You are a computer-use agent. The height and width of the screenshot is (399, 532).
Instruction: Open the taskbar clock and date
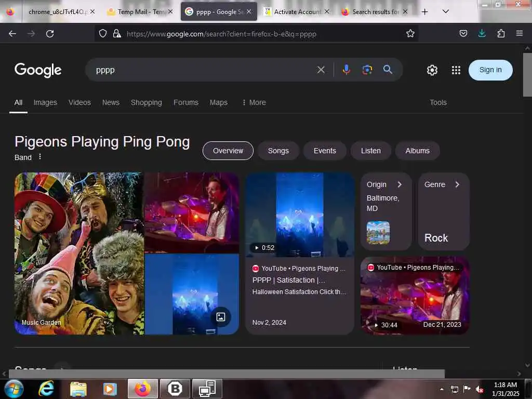coord(505,389)
